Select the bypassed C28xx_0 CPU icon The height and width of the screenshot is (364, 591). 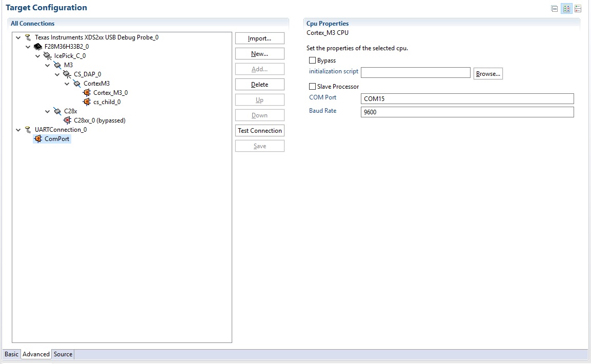point(68,120)
